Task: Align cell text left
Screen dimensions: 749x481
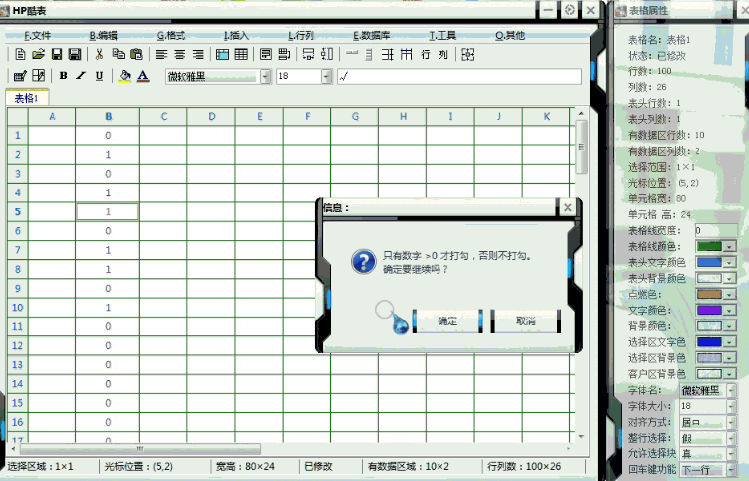Action: 161,54
